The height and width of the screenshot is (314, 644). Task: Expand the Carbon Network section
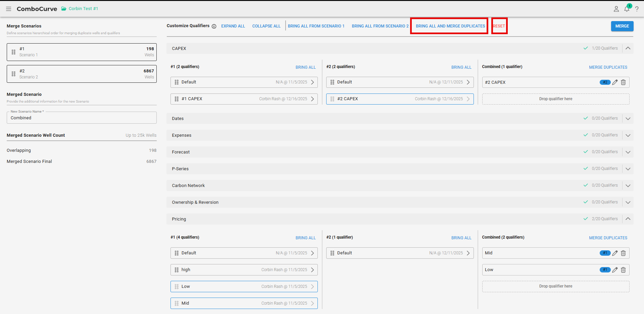[628, 186]
